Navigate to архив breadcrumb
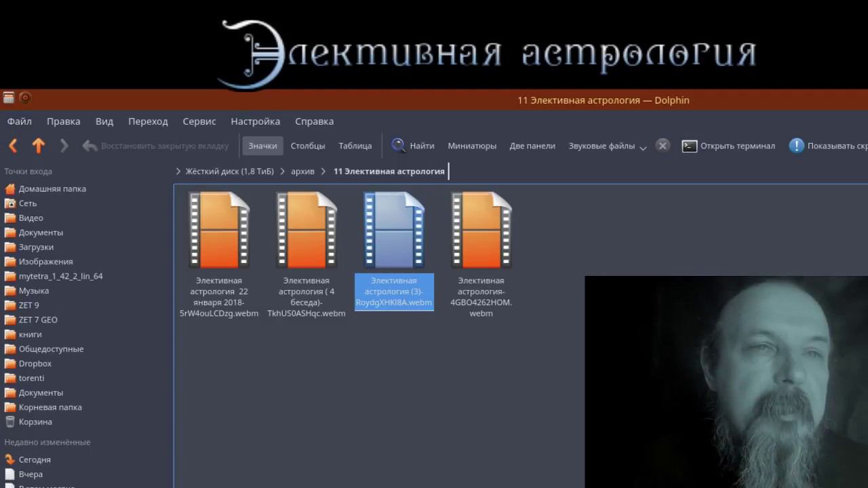The image size is (868, 488). (x=302, y=171)
